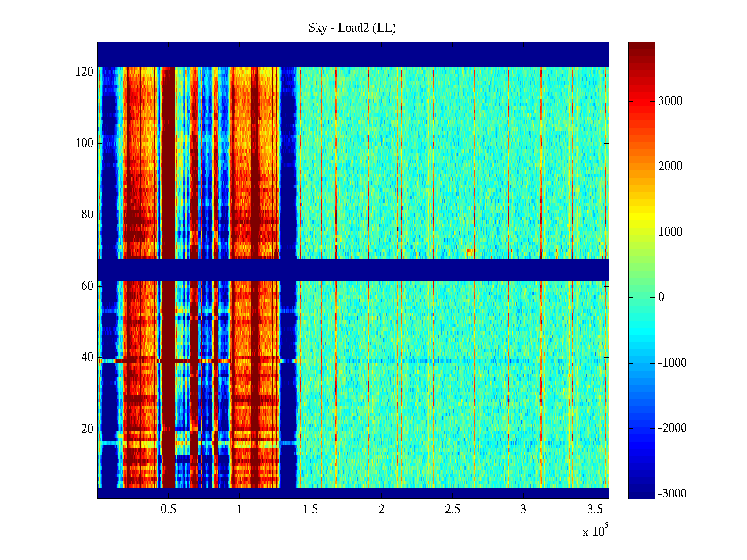Viewport: 747px width, 560px height.
Task: Click the y-axis tick label 120
Action: [x=85, y=72]
